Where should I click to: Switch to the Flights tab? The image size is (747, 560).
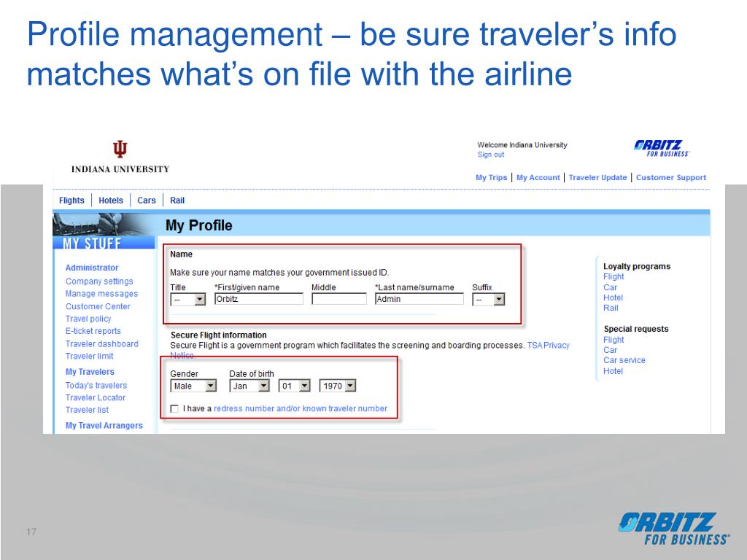(x=71, y=201)
